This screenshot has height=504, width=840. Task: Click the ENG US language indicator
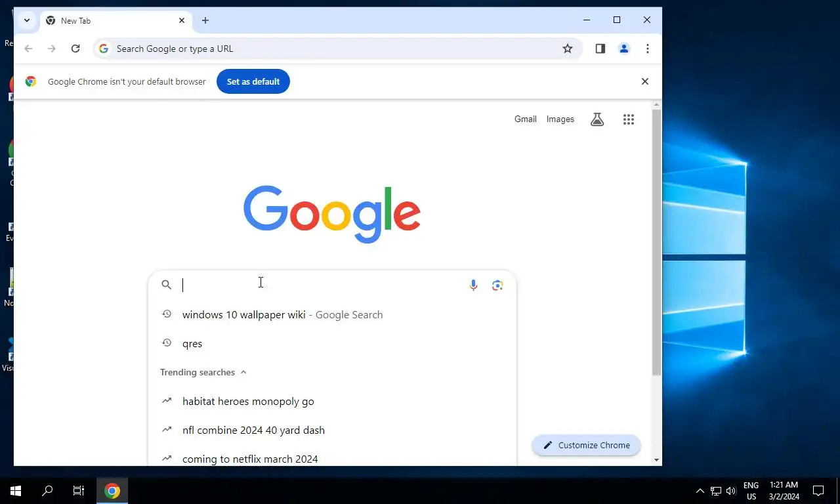tap(751, 491)
